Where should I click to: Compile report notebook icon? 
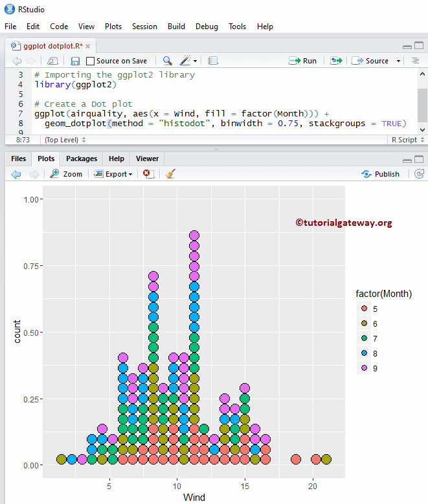(x=213, y=61)
